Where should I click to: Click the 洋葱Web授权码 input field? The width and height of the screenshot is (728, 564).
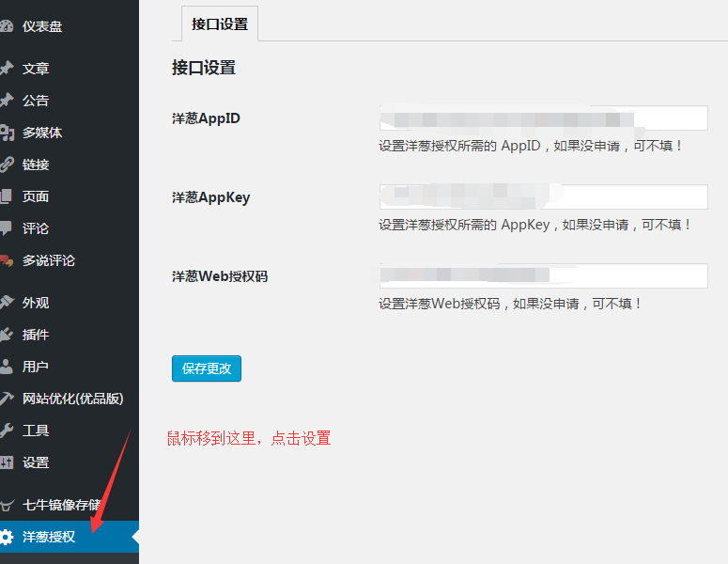click(x=544, y=276)
